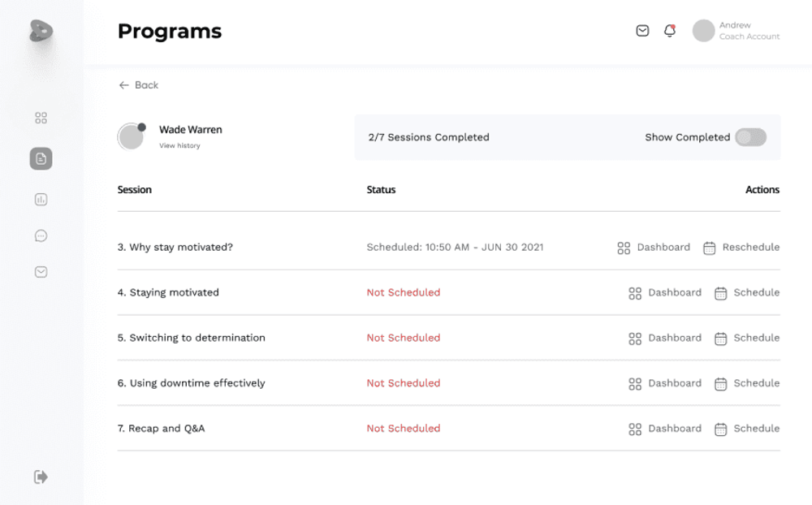
Task: Open the mail icon in the sidebar
Action: (41, 272)
